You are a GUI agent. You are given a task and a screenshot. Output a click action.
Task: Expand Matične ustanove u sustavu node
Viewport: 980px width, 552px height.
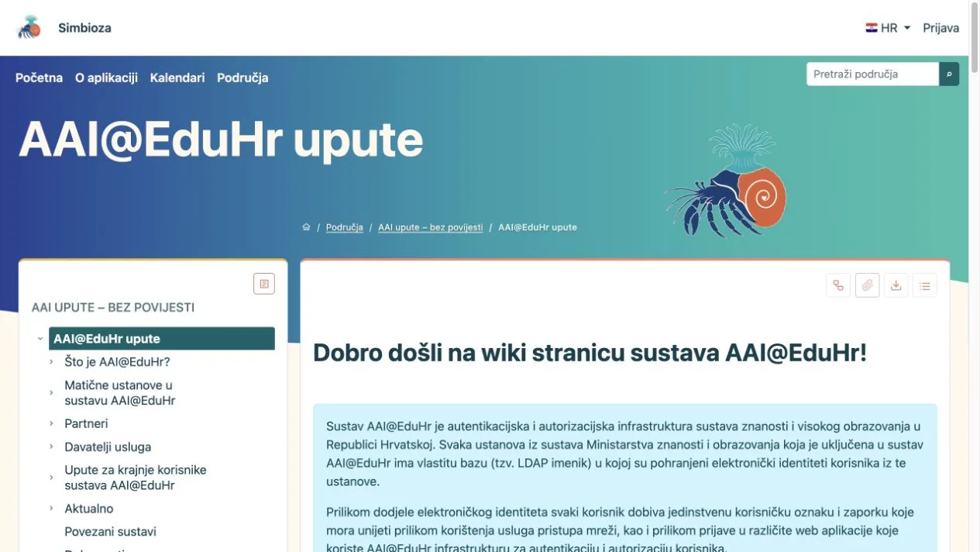point(51,393)
